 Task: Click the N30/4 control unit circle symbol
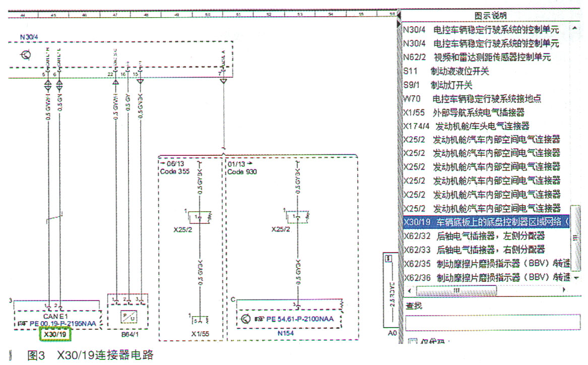coord(26,55)
